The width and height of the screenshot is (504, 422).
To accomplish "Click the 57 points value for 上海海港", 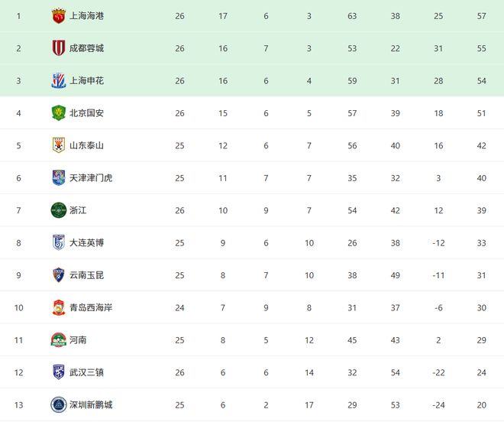I will click(482, 15).
